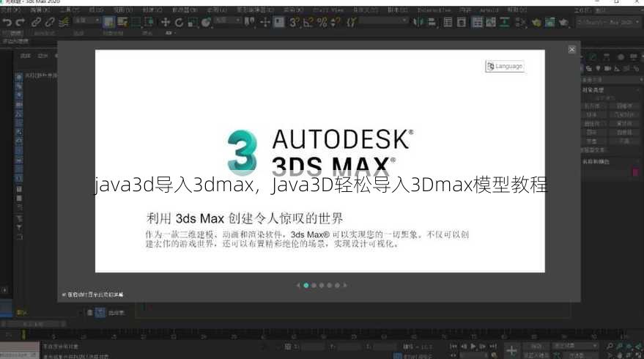Image resolution: width=644 pixels, height=359 pixels.
Task: Open Rendered Frame Window icon
Action: pos(550,22)
